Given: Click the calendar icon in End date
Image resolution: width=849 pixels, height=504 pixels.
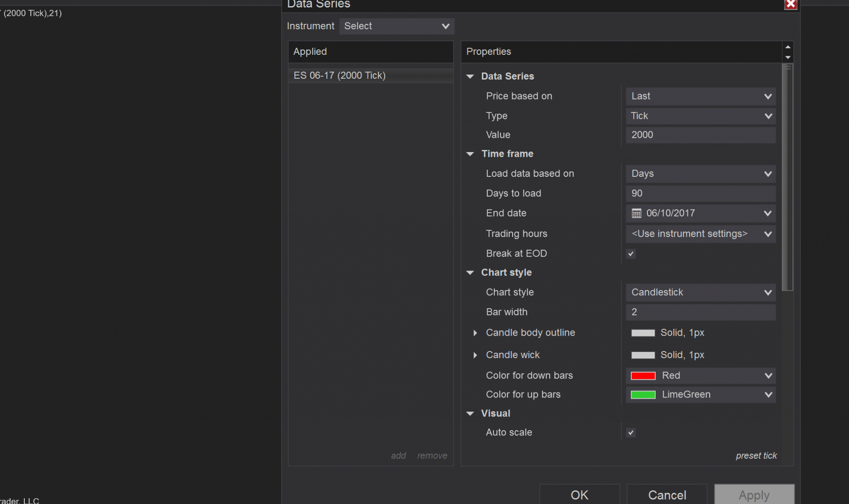Looking at the screenshot, I should pos(636,214).
